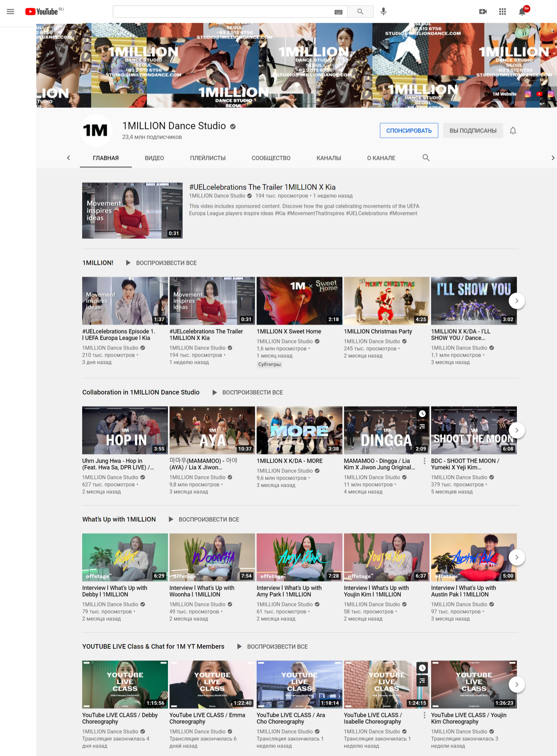The height and width of the screenshot is (756, 557).
Task: Open the create video camera icon
Action: (x=483, y=11)
